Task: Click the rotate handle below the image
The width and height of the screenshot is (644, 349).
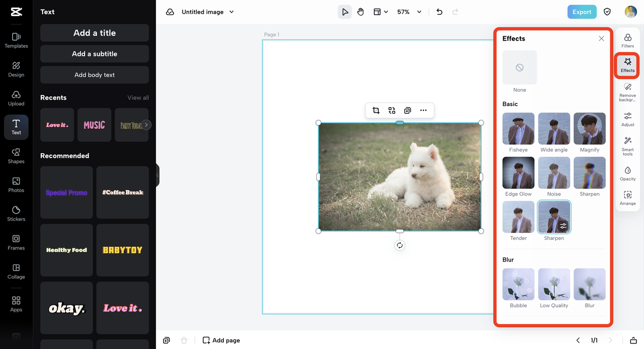Action: click(399, 245)
